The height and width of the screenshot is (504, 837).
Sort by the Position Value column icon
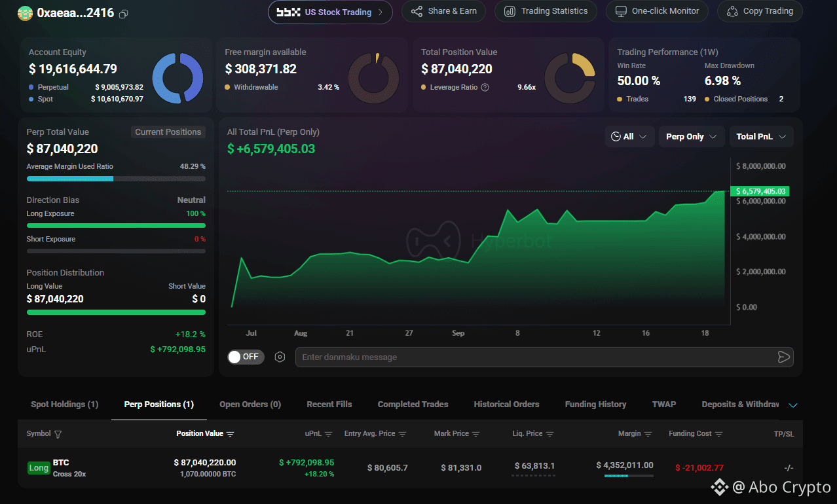point(231,434)
